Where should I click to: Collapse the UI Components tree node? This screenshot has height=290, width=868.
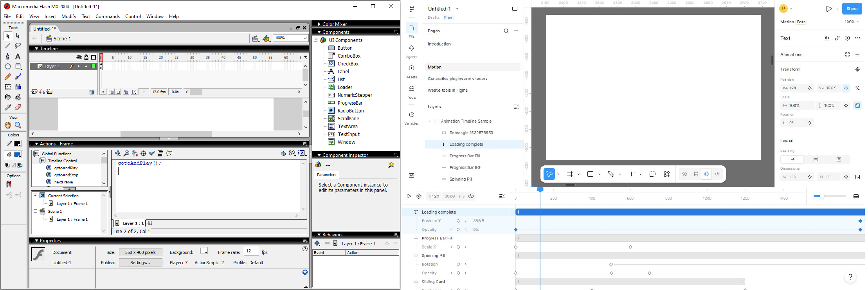click(x=316, y=40)
